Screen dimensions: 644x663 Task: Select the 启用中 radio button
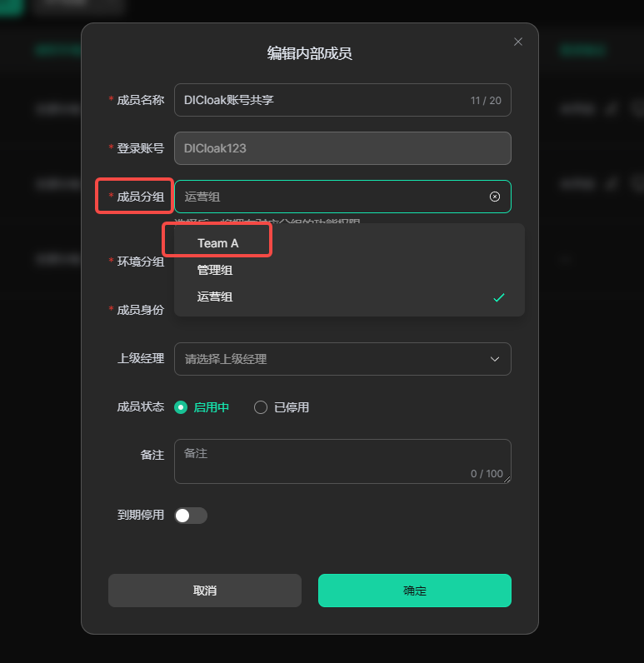click(181, 407)
